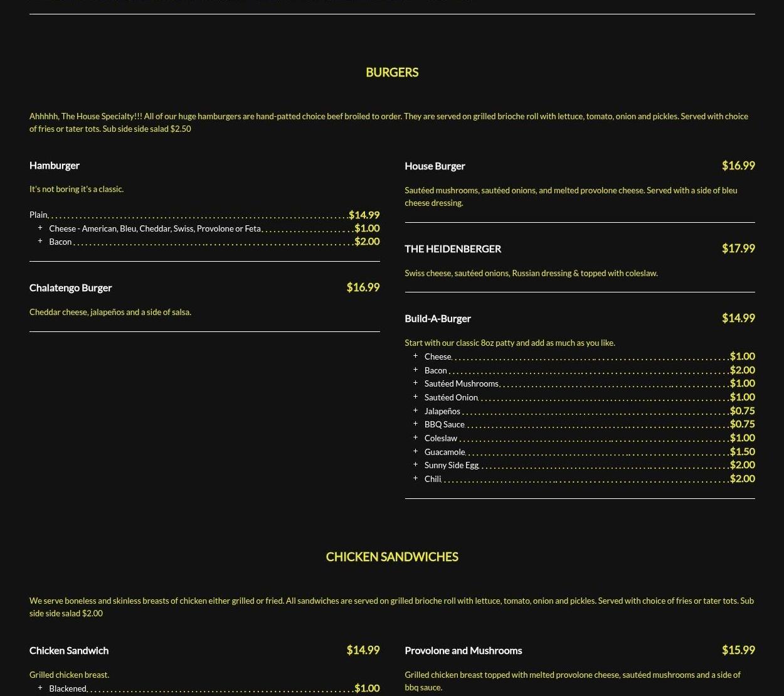Click plus icon for Hamburger cheese choices
The width and height of the screenshot is (784, 696).
40,228
